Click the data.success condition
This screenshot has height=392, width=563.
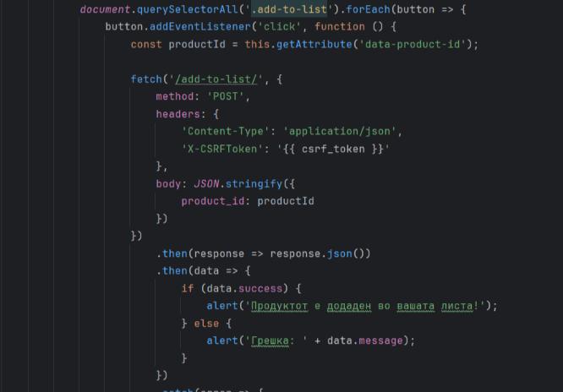pyautogui.click(x=244, y=289)
